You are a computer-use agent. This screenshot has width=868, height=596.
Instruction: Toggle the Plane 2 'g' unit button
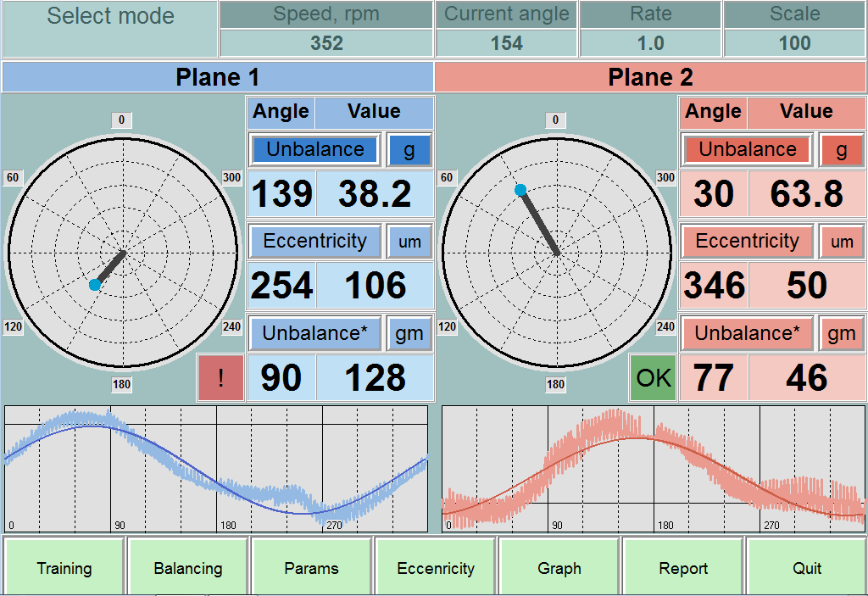pyautogui.click(x=842, y=150)
